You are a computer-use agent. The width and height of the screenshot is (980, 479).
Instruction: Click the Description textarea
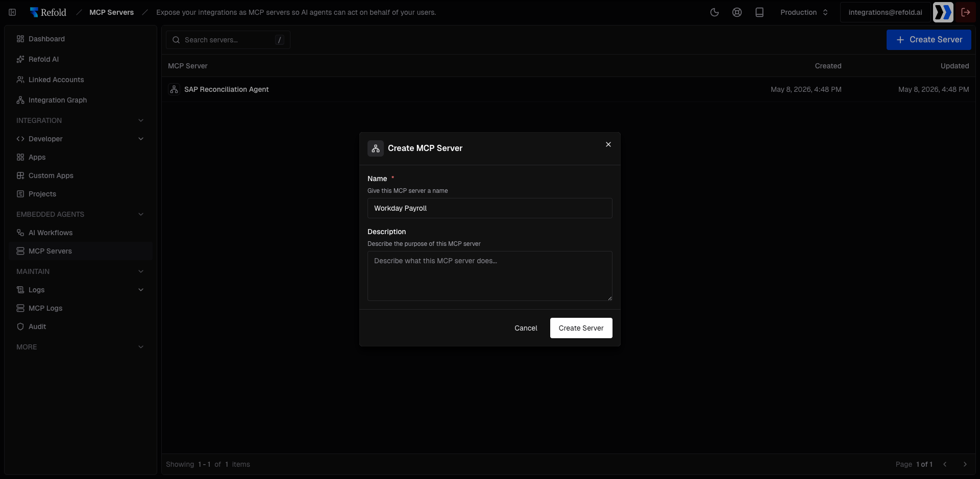coord(490,276)
